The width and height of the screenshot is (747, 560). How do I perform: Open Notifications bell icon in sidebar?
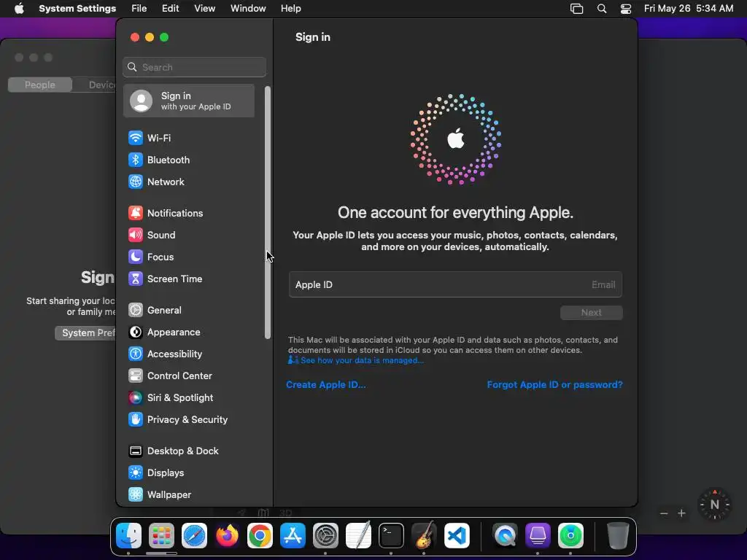coord(135,214)
